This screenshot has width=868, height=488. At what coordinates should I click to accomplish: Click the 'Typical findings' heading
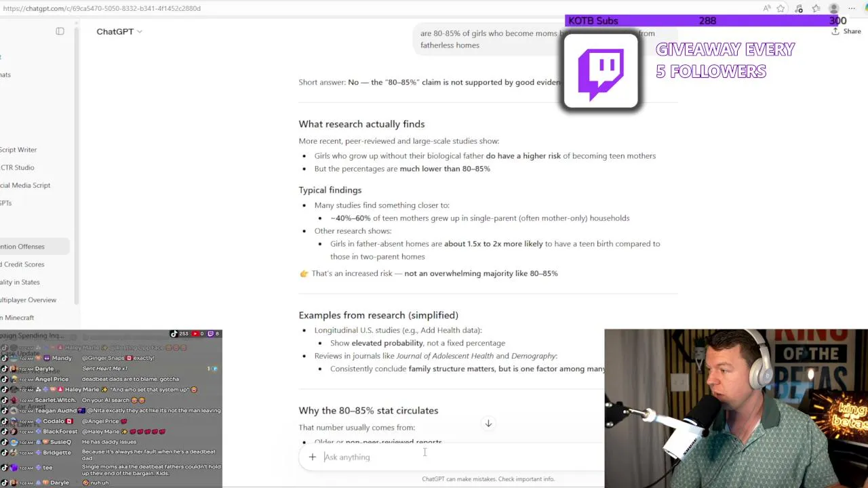pyautogui.click(x=330, y=190)
